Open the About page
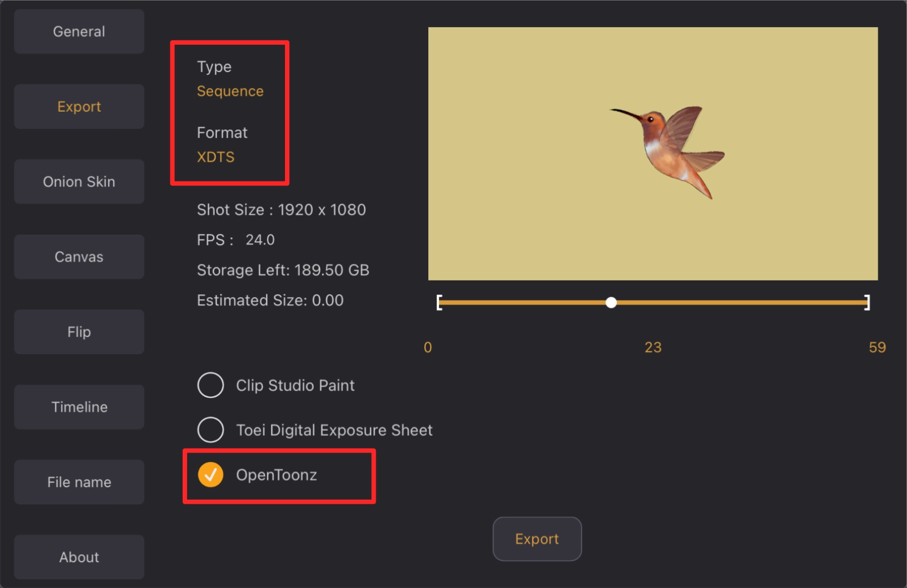The image size is (907, 588). pyautogui.click(x=79, y=557)
